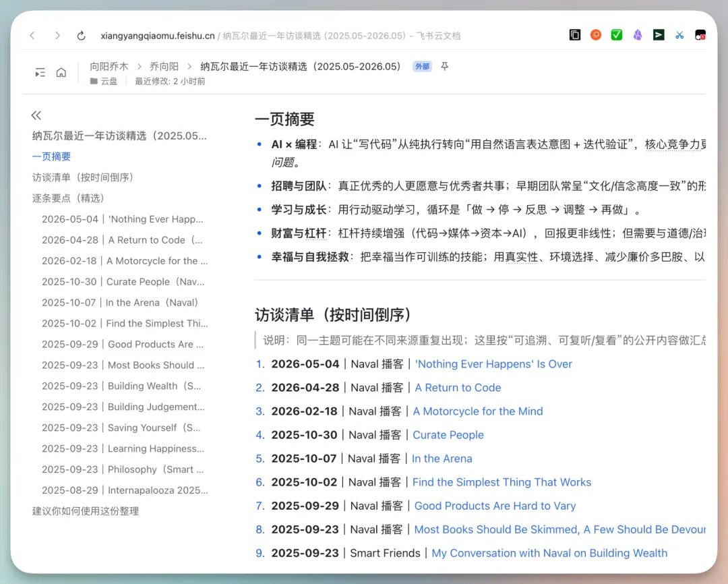Jump to 建议你如何使用这份整理 in outline
This screenshot has height=584, width=728.
[x=86, y=511]
